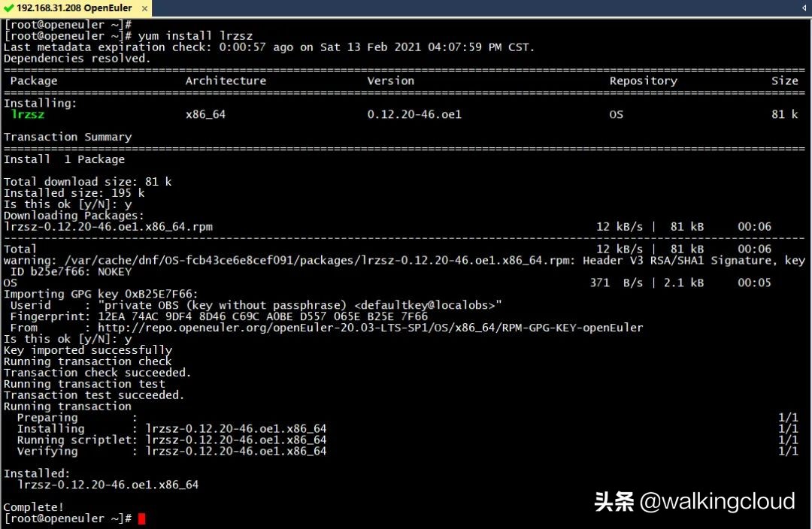Click the 'Repository' column header
The image size is (812, 529).
pos(643,80)
